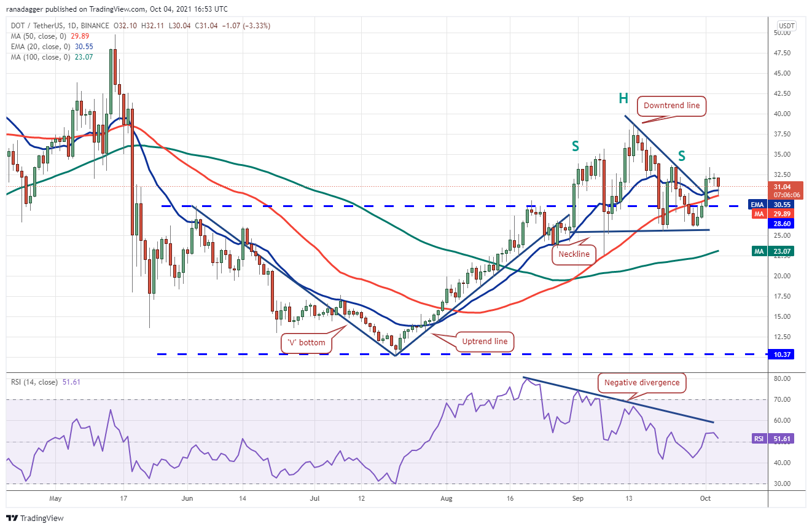This screenshot has width=812, height=529.
Task: Select the 'V' bottom annotation box
Action: [x=306, y=343]
